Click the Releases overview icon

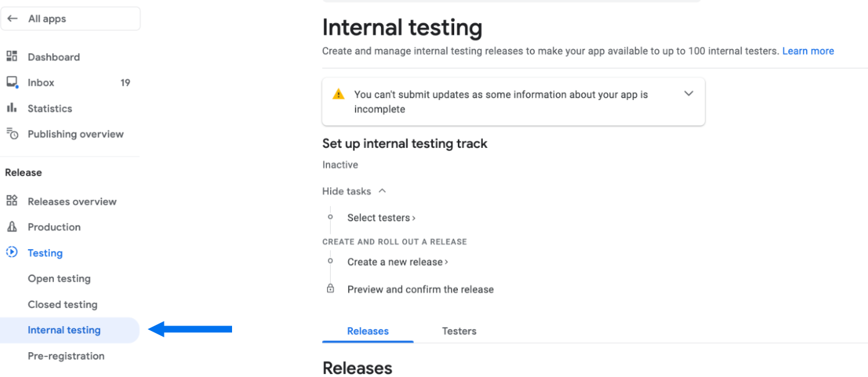12,201
